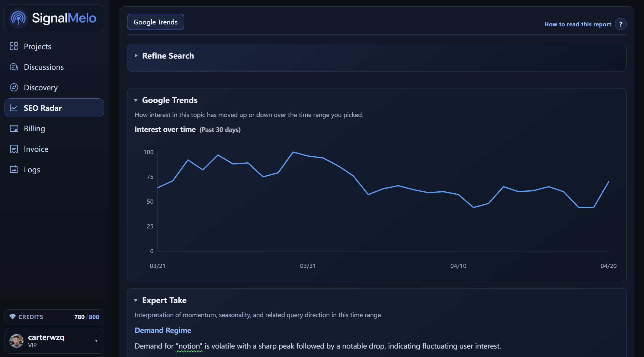The width and height of the screenshot is (644, 357).
Task: Collapse the Google Trends chart section
Action: click(x=136, y=100)
